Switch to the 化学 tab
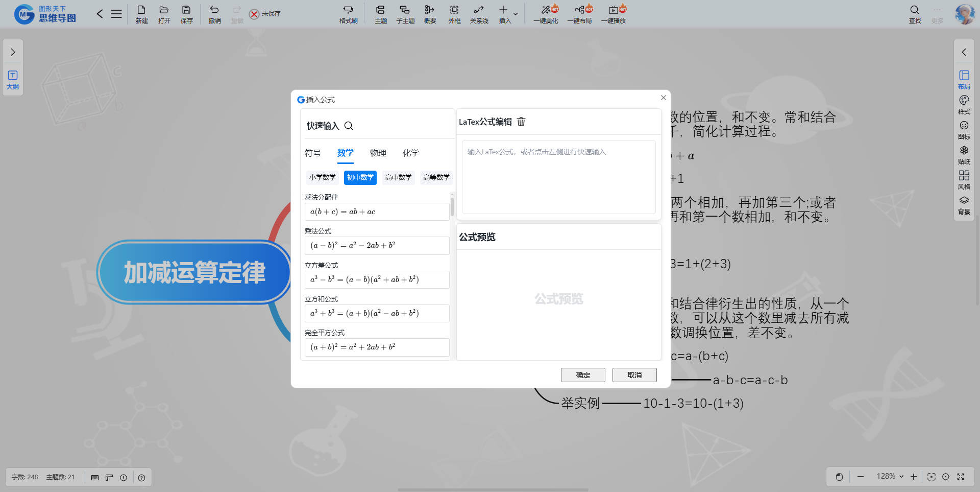 tap(410, 153)
